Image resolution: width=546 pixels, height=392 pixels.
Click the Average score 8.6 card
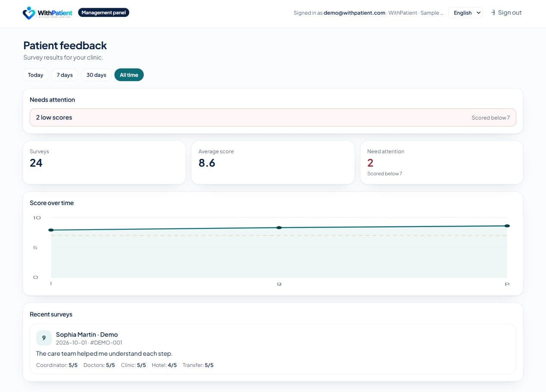pyautogui.click(x=273, y=162)
